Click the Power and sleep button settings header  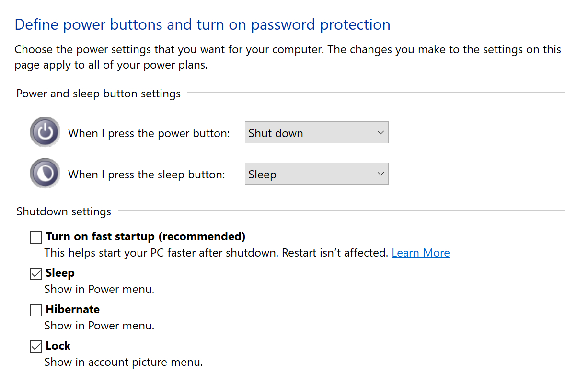point(99,94)
